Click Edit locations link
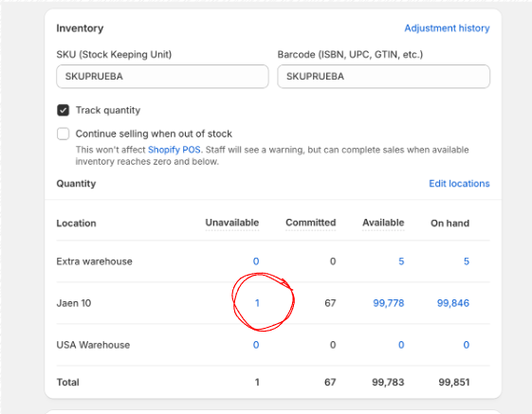This screenshot has width=532, height=414. [459, 184]
